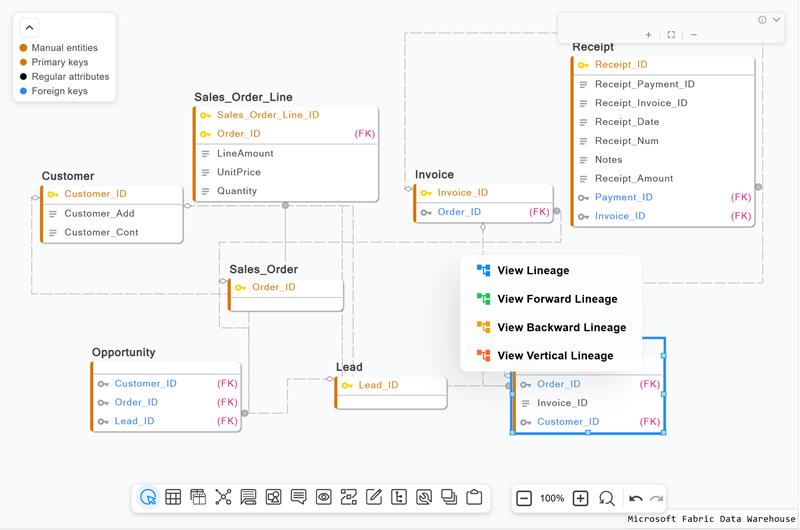Image resolution: width=800 pixels, height=530 pixels.
Task: Click the Primary keys legend label
Action: (x=60, y=62)
